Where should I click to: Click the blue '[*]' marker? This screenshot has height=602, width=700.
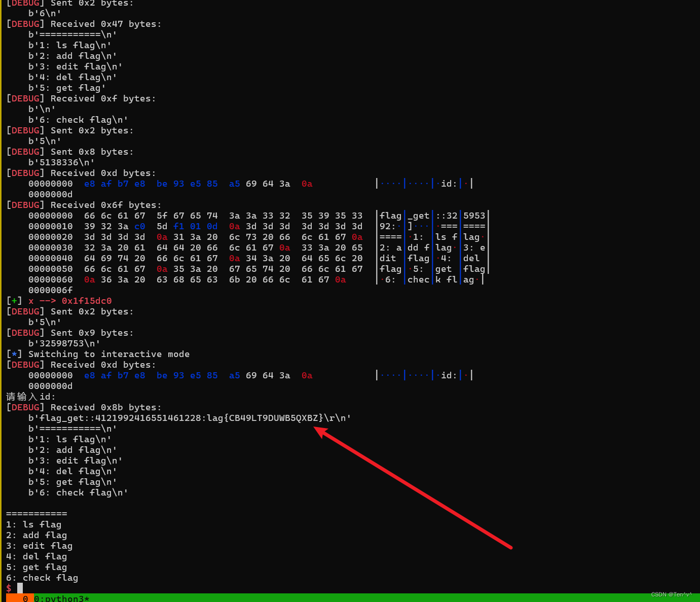point(14,354)
